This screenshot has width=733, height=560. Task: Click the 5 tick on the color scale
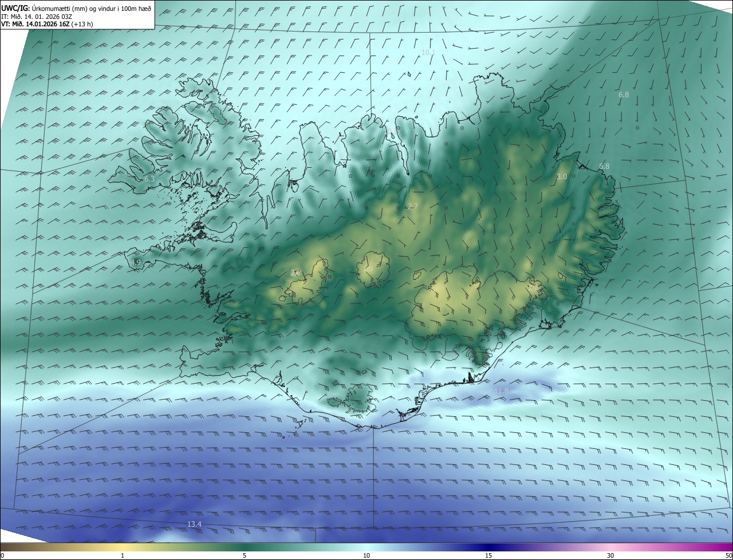pyautogui.click(x=244, y=555)
